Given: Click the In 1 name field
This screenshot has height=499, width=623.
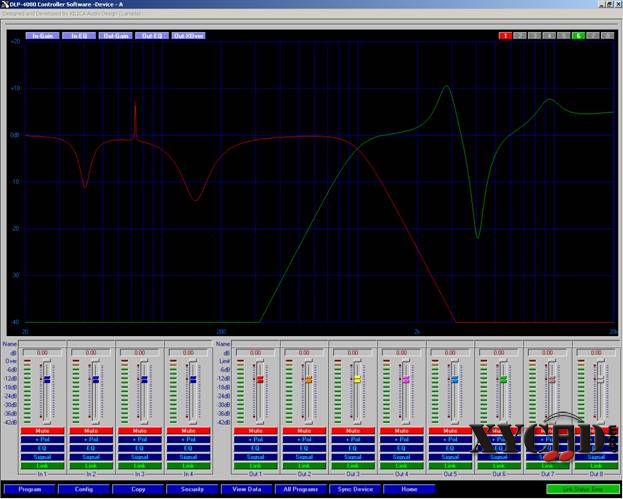Looking at the screenshot, I should [43, 344].
